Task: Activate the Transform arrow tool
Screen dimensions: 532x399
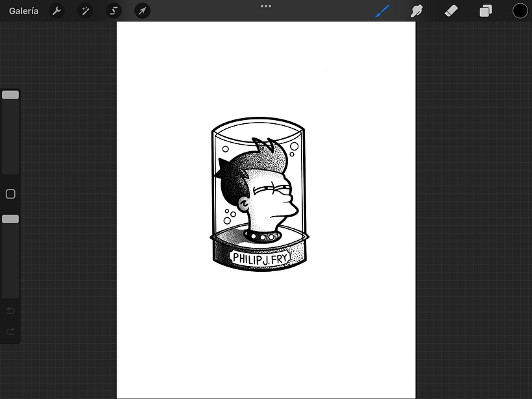Action: pos(143,11)
